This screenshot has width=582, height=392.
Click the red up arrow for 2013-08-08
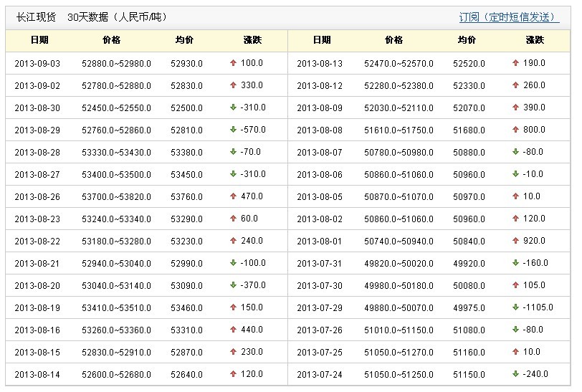[x=515, y=130]
